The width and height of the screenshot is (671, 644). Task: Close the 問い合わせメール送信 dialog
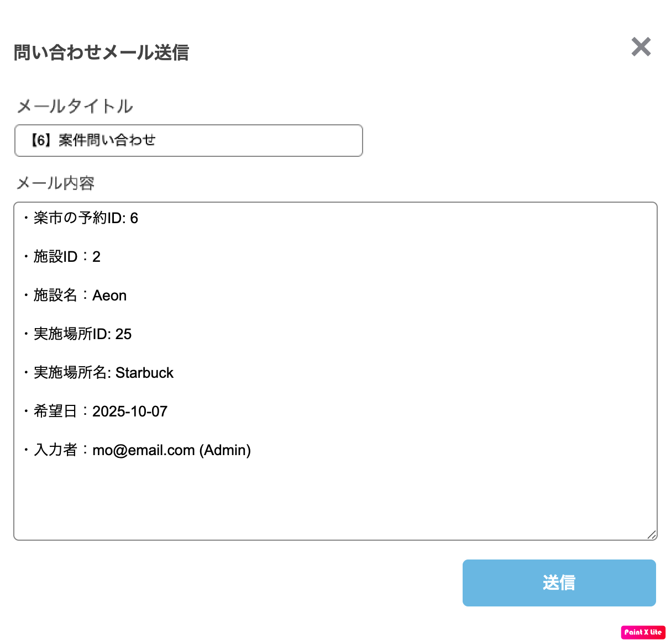(x=641, y=47)
